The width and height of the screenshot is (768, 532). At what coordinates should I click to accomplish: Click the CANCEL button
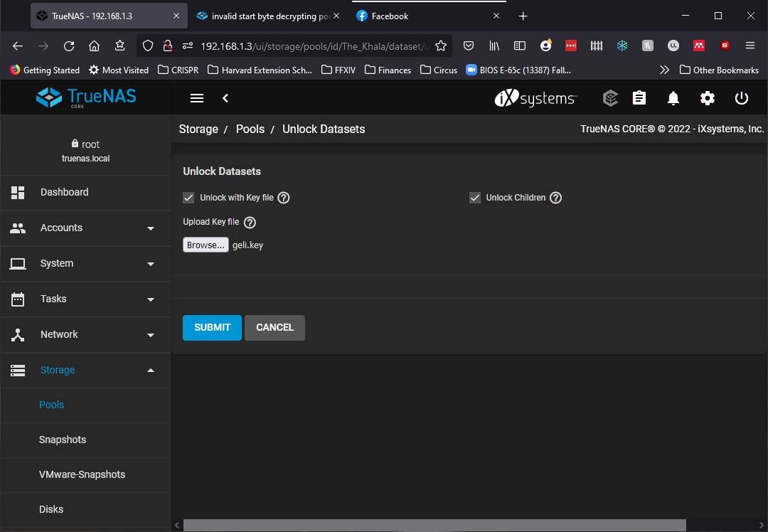coord(274,327)
